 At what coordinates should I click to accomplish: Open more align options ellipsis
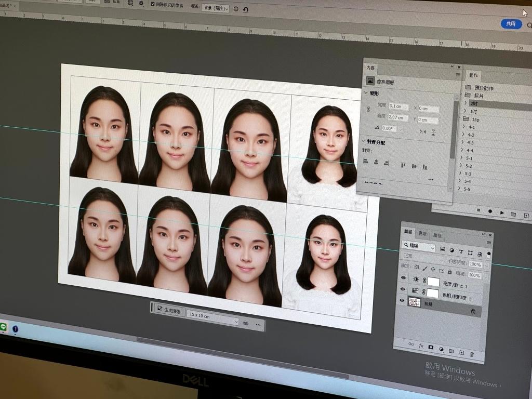click(431, 179)
